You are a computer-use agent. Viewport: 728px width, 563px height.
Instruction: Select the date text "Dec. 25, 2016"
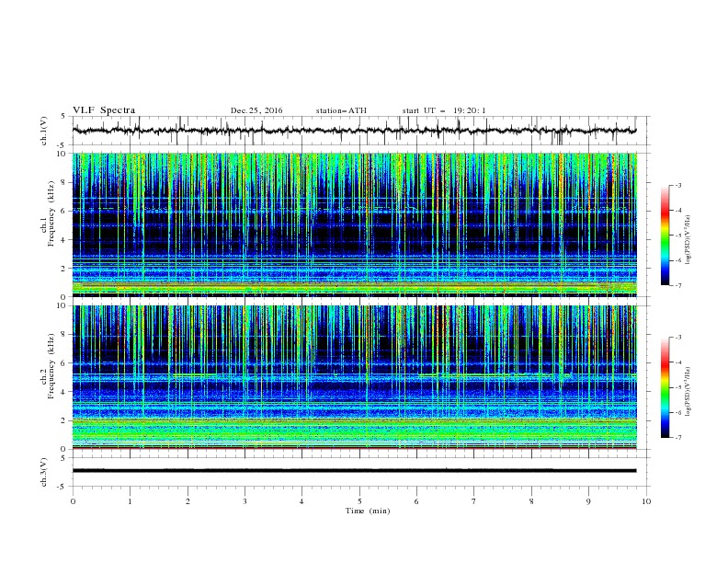click(x=256, y=110)
